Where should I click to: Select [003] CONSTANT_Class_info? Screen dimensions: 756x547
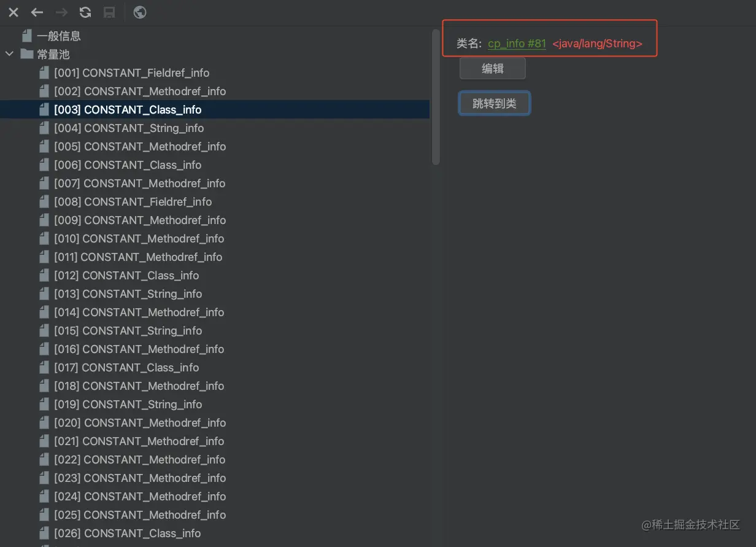[215, 109]
